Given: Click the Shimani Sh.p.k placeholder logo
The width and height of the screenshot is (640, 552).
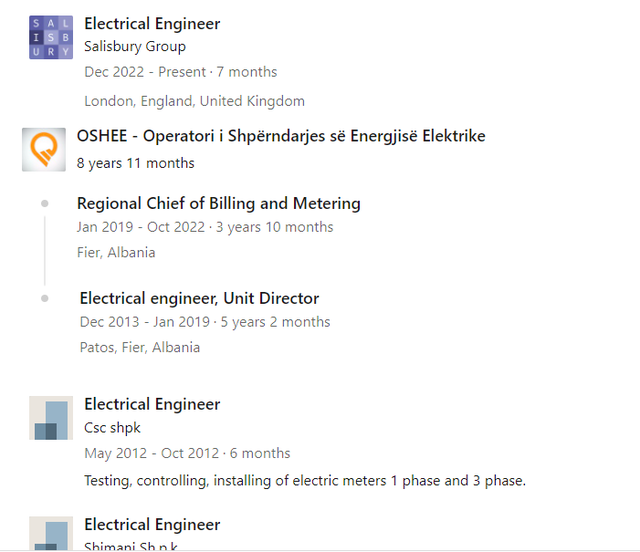Looking at the screenshot, I should click(x=50, y=533).
